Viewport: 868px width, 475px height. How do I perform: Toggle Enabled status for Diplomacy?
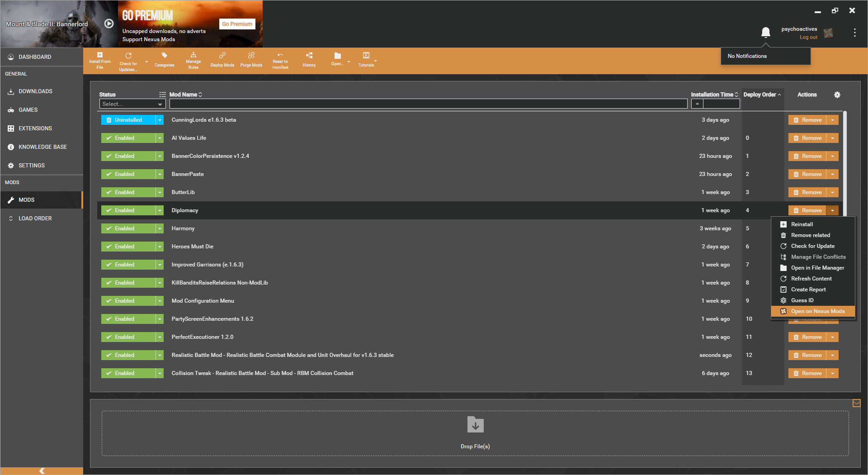pyautogui.click(x=128, y=210)
